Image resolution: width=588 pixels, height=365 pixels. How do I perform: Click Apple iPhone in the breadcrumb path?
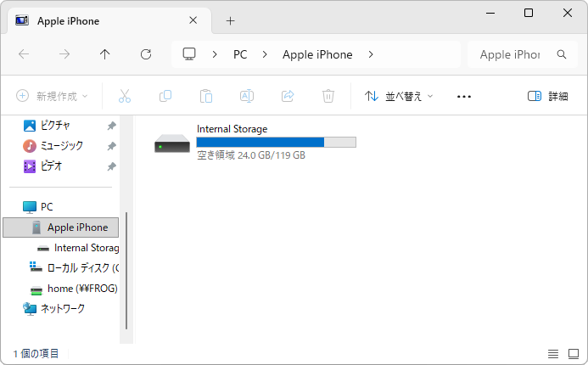point(317,55)
